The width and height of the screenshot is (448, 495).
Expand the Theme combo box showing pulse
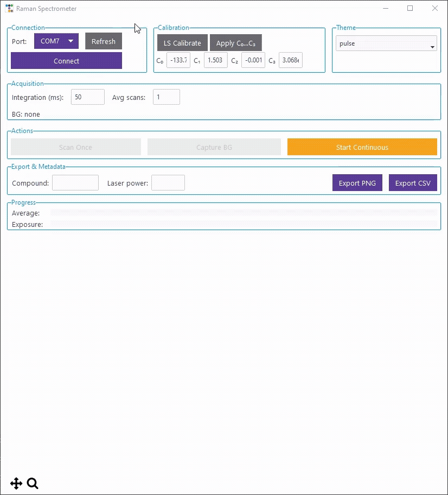(x=386, y=43)
